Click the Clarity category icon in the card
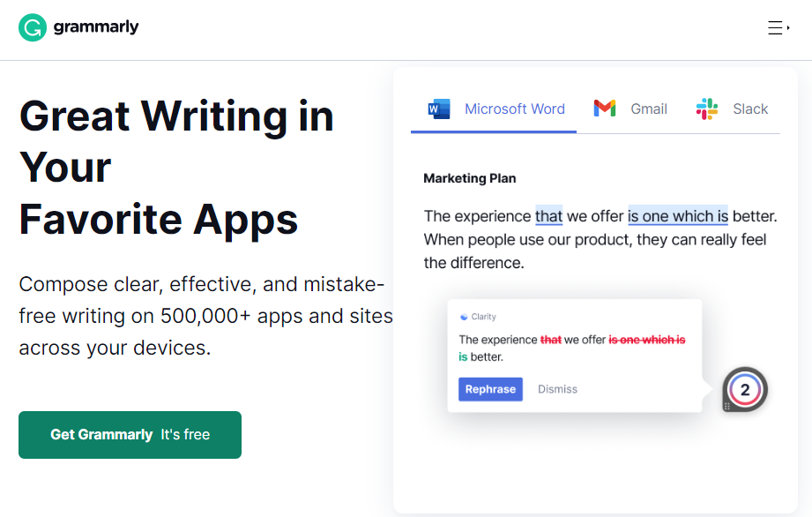 click(x=464, y=317)
